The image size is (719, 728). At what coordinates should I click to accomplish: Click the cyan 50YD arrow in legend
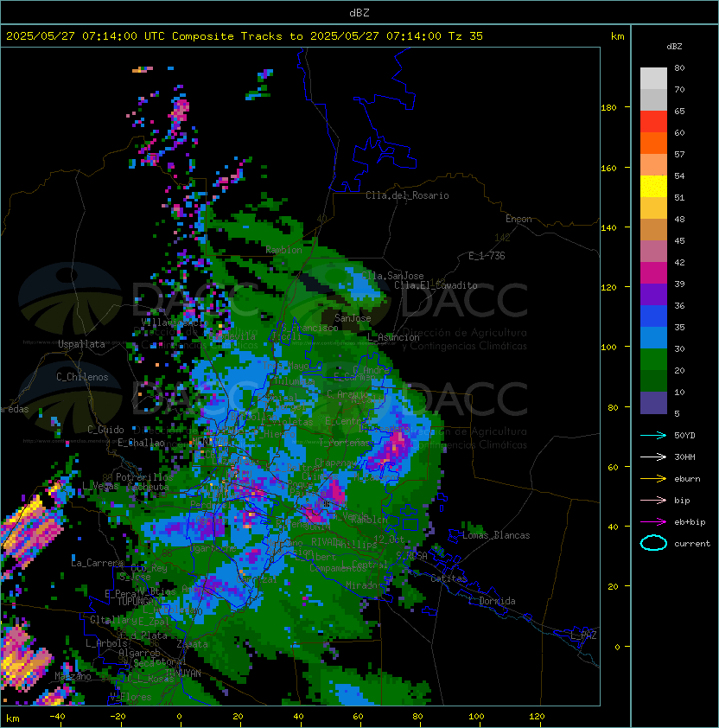tap(653, 435)
